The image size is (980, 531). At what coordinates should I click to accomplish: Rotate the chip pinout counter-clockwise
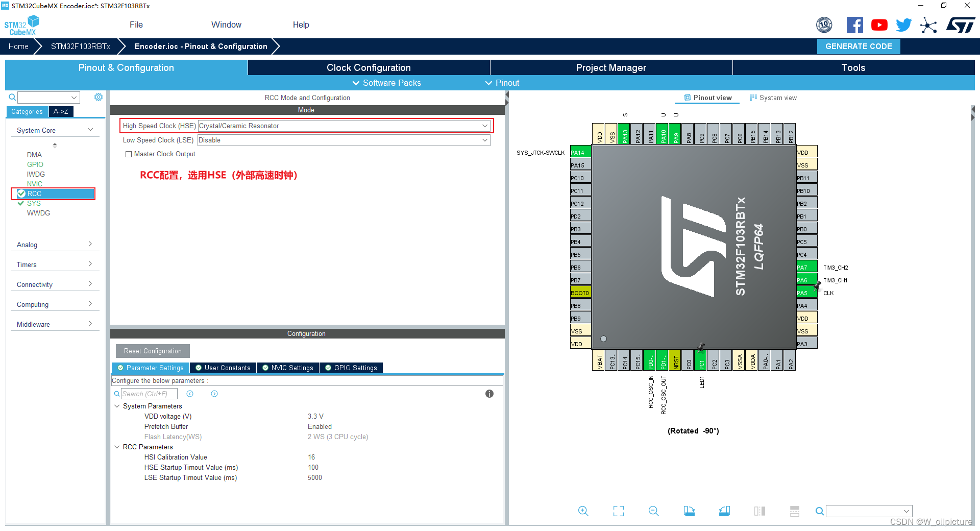pyautogui.click(x=724, y=511)
